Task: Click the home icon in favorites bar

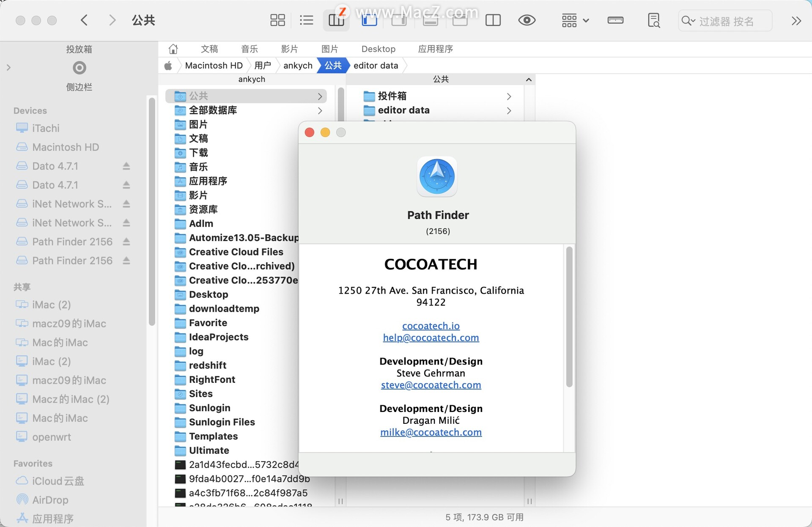Action: click(173, 49)
